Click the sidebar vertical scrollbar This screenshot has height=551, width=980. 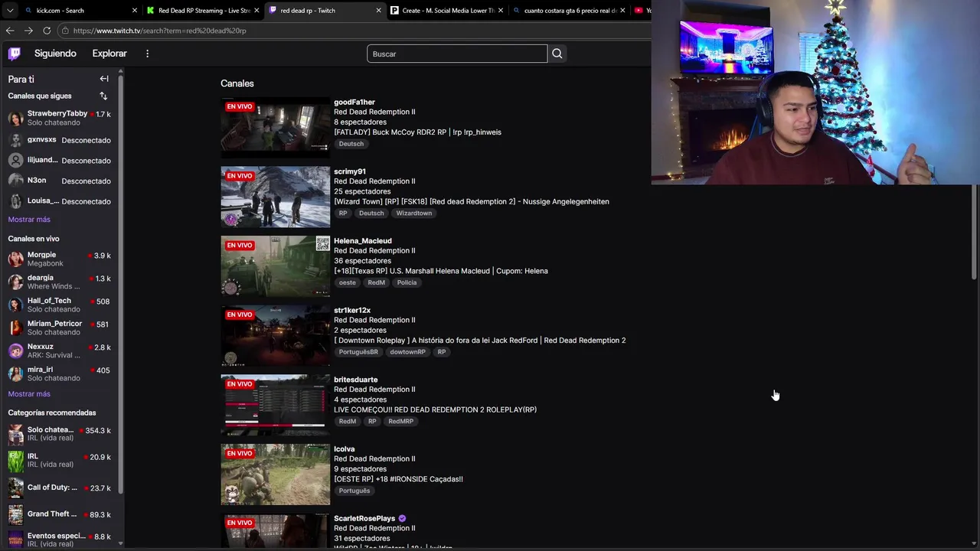click(x=120, y=283)
